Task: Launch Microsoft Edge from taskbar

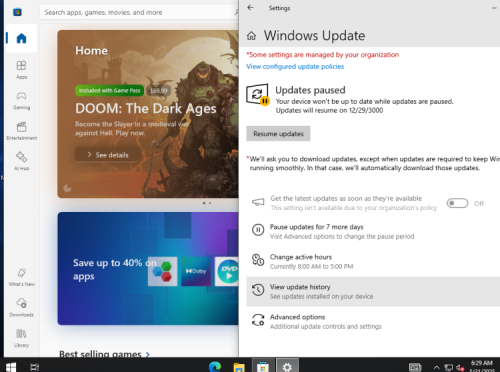Action: (215, 367)
